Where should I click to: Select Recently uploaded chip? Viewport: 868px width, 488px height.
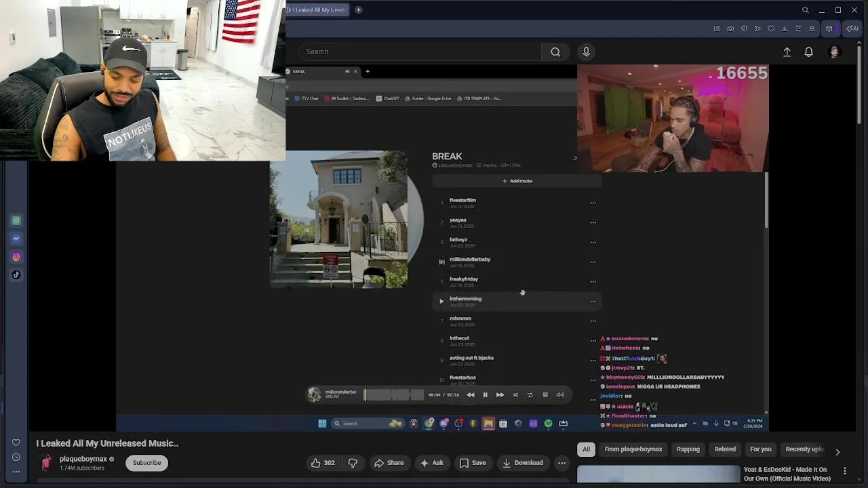point(804,449)
